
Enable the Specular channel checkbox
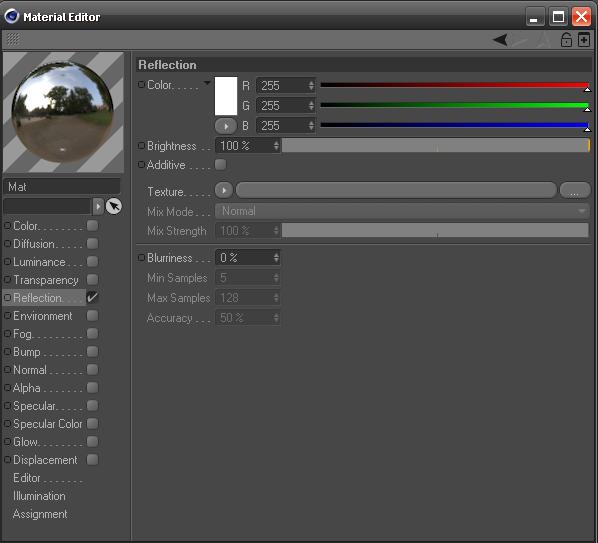coord(92,406)
